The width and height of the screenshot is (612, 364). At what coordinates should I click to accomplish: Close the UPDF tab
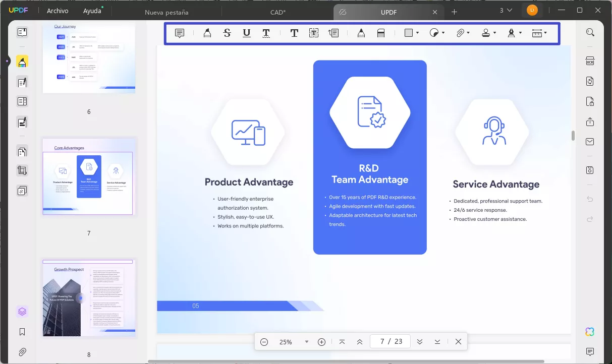click(435, 12)
